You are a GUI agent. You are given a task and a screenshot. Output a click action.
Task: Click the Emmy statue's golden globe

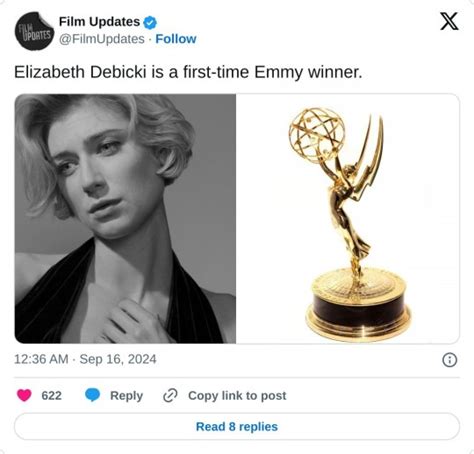(x=316, y=135)
